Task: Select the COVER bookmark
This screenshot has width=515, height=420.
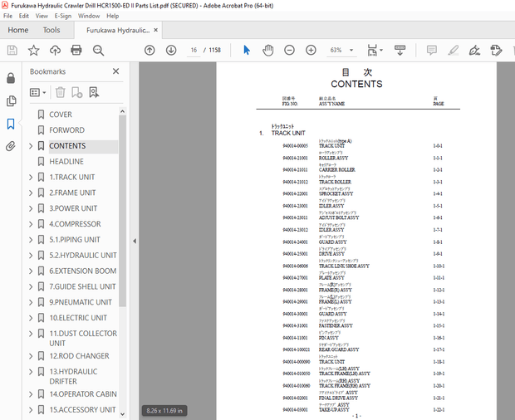Action: point(61,115)
